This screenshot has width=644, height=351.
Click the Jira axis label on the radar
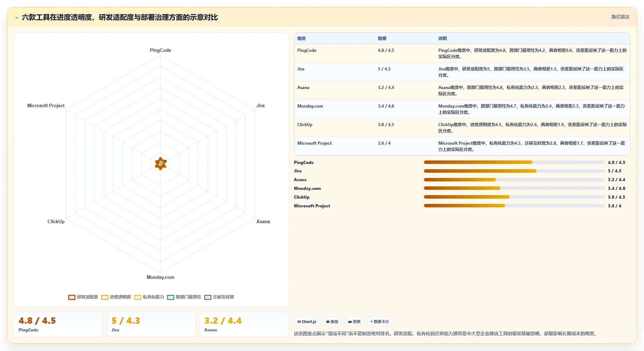(x=260, y=105)
